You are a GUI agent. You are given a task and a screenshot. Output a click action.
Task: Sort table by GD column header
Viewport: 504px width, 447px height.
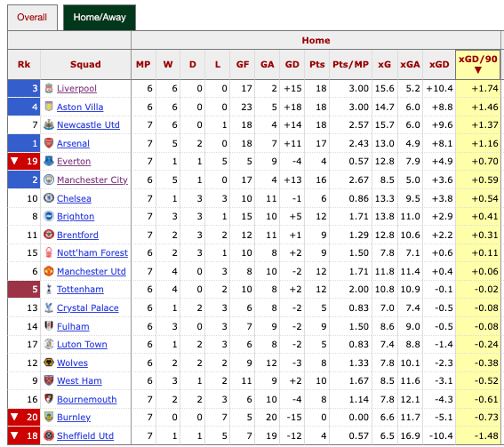292,64
